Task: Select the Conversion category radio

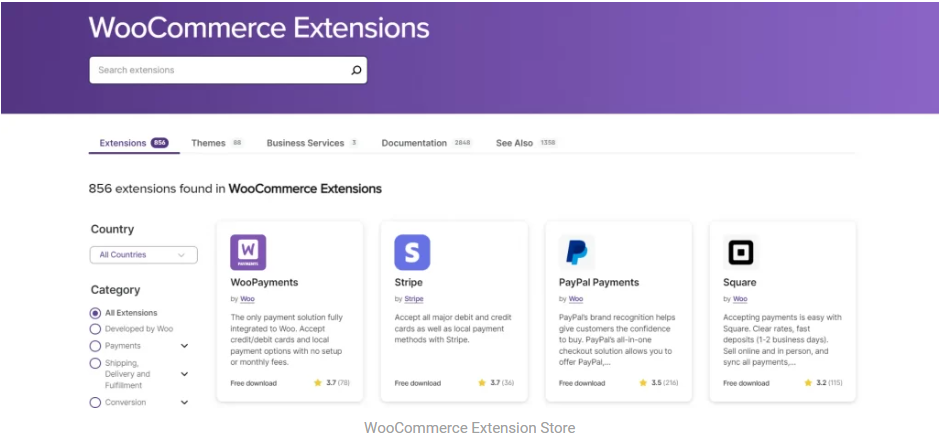Action: pyautogui.click(x=95, y=403)
